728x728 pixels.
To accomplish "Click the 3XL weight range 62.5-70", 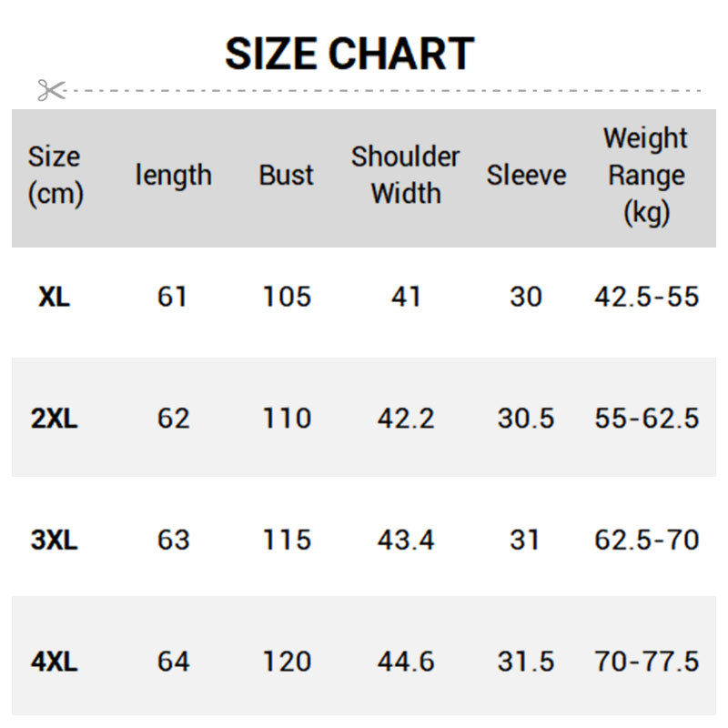I will [x=646, y=540].
